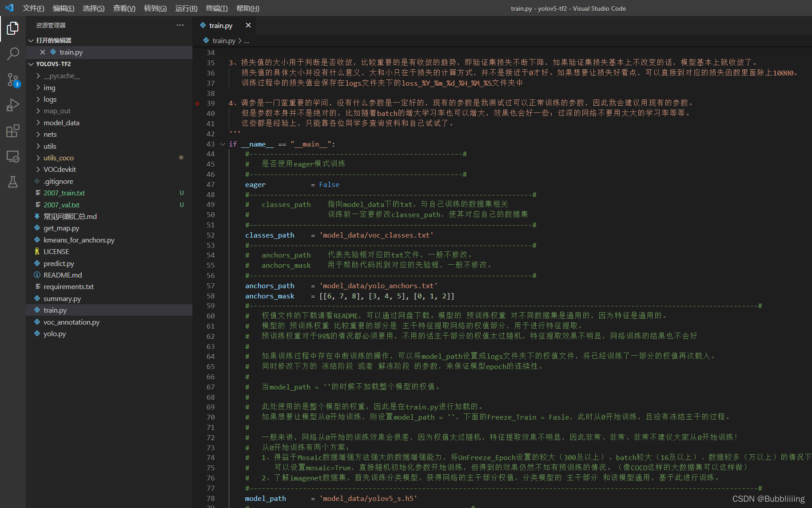812x508 pixels.
Task: Expand the model_data folder
Action: coord(38,123)
